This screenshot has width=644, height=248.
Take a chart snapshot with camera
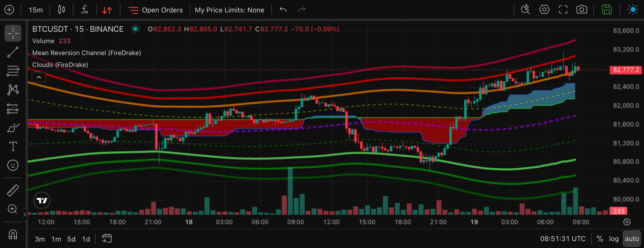(582, 9)
